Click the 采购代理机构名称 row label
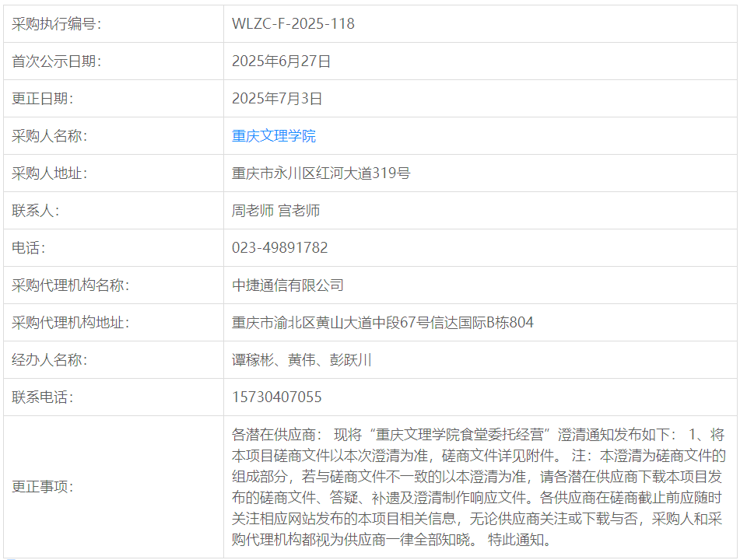The width and height of the screenshot is (740, 560). [70, 285]
